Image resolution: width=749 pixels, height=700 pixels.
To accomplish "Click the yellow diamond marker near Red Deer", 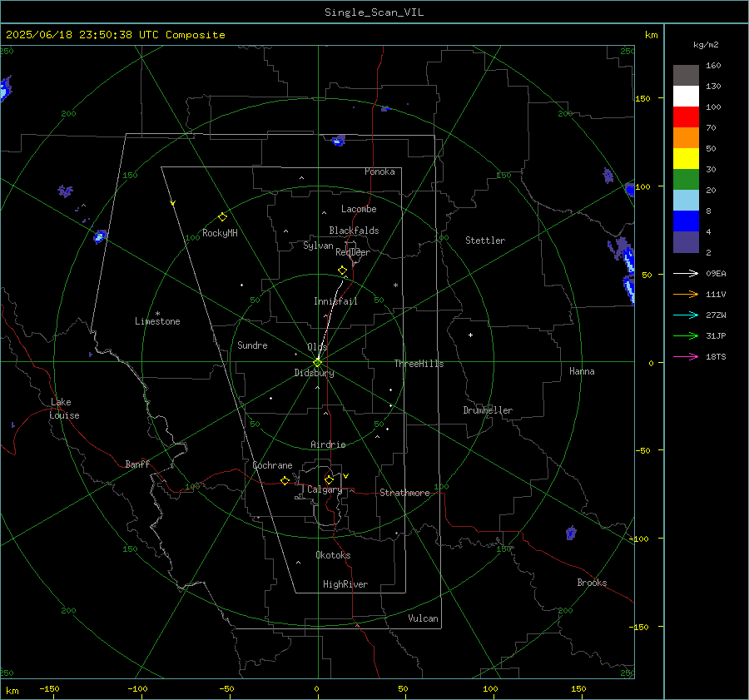I will [342, 271].
